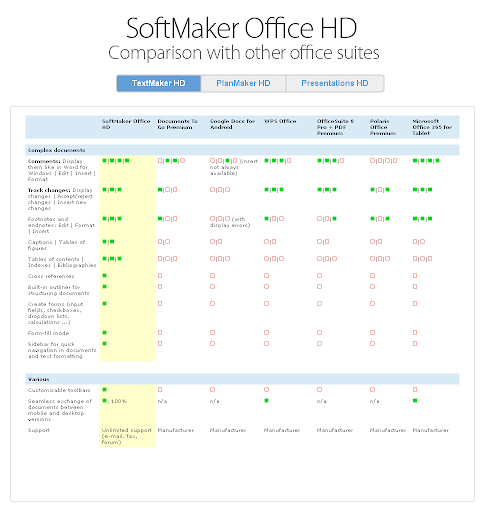Click green square for SoftMaker Form-fill mode
The image size is (485, 512).
[x=104, y=332]
